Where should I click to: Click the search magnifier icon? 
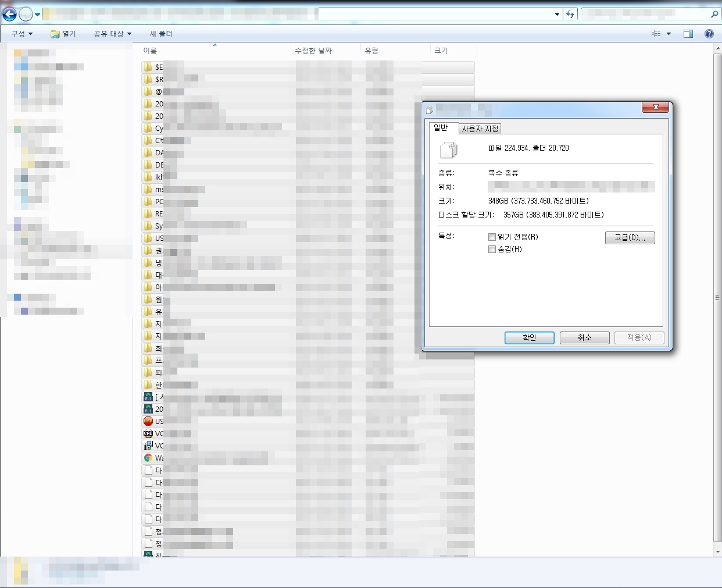(x=714, y=15)
